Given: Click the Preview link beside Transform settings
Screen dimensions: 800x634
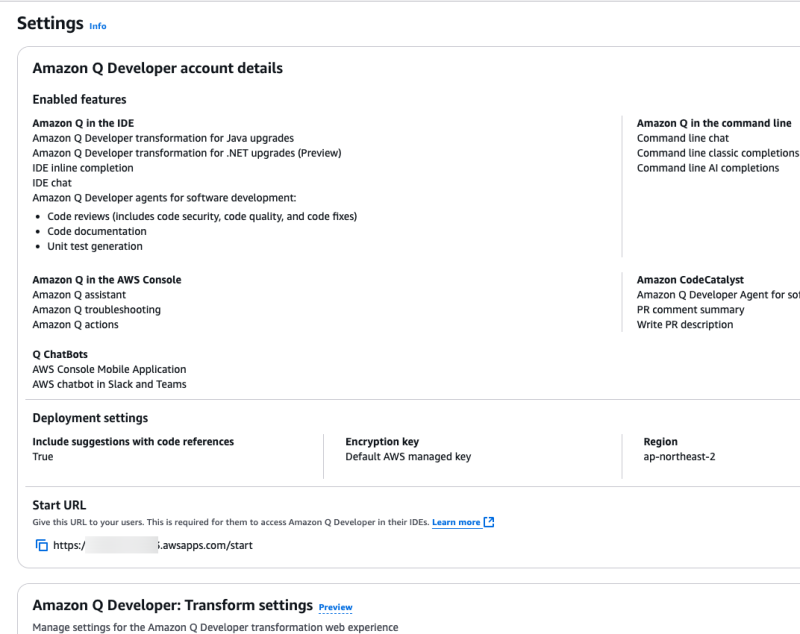Looking at the screenshot, I should 335,607.
